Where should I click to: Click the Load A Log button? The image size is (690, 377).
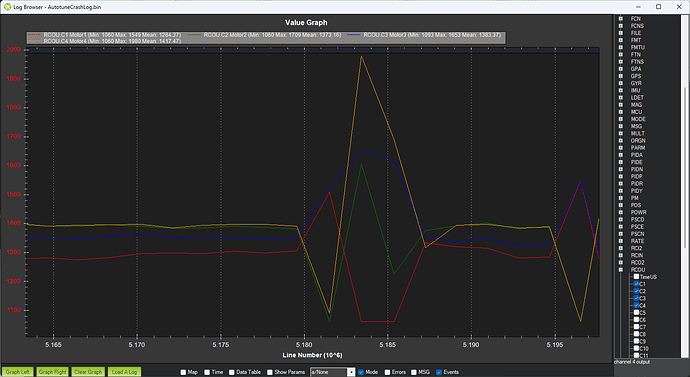[x=124, y=372]
